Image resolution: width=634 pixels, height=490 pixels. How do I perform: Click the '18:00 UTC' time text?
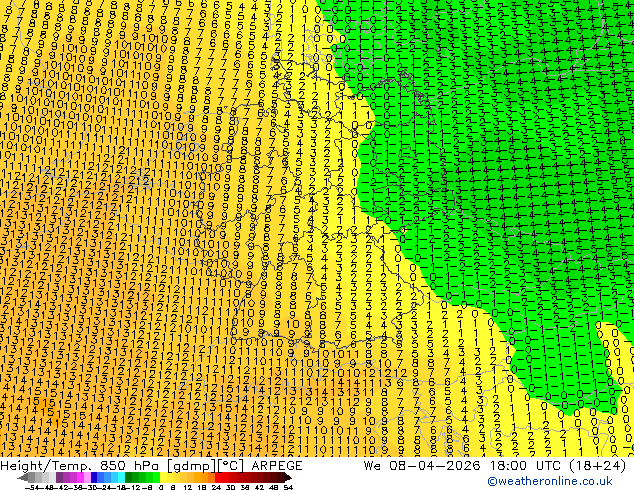pyautogui.click(x=527, y=466)
